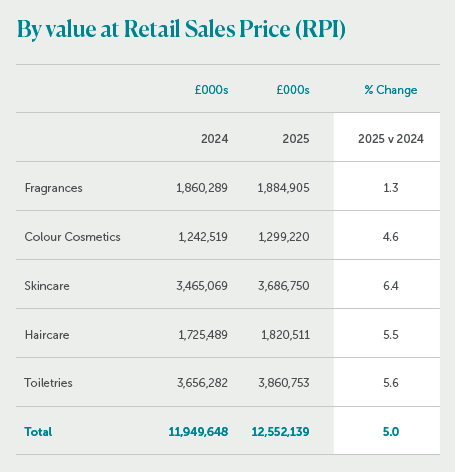Click Colour Cosmetics 2025 value 1,299,220
Image resolution: width=455 pixels, height=472 pixels.
point(284,237)
